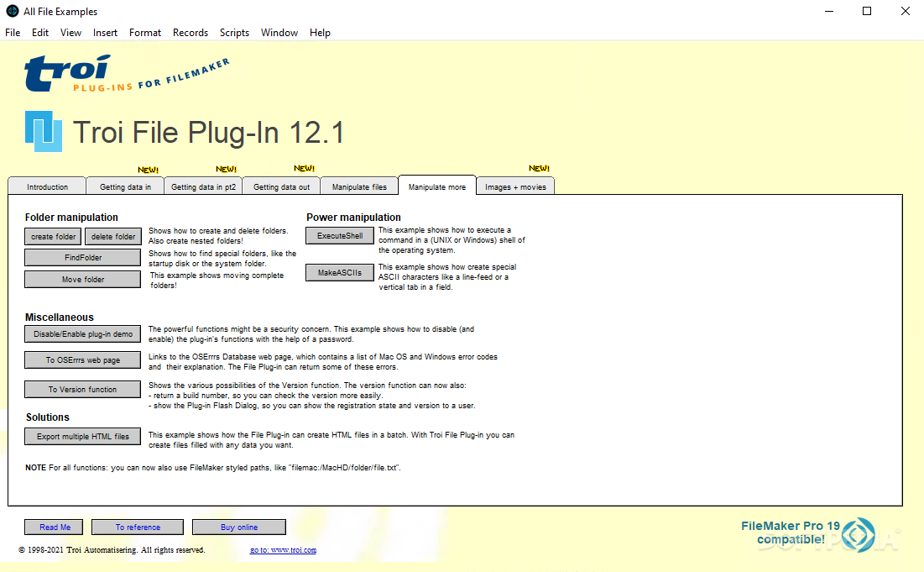The width and height of the screenshot is (924, 572).
Task: Click the Folder manipulation heading
Action: 71,217
